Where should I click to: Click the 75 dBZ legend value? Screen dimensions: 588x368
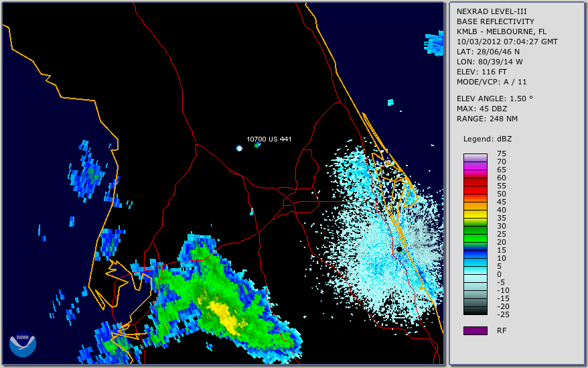coord(502,154)
